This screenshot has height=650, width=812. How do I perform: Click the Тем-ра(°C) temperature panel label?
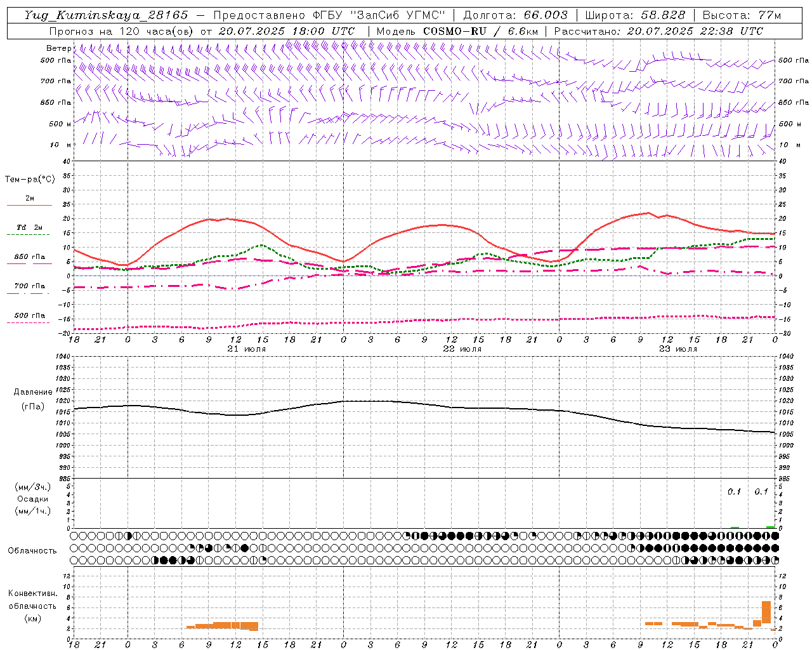pyautogui.click(x=30, y=180)
